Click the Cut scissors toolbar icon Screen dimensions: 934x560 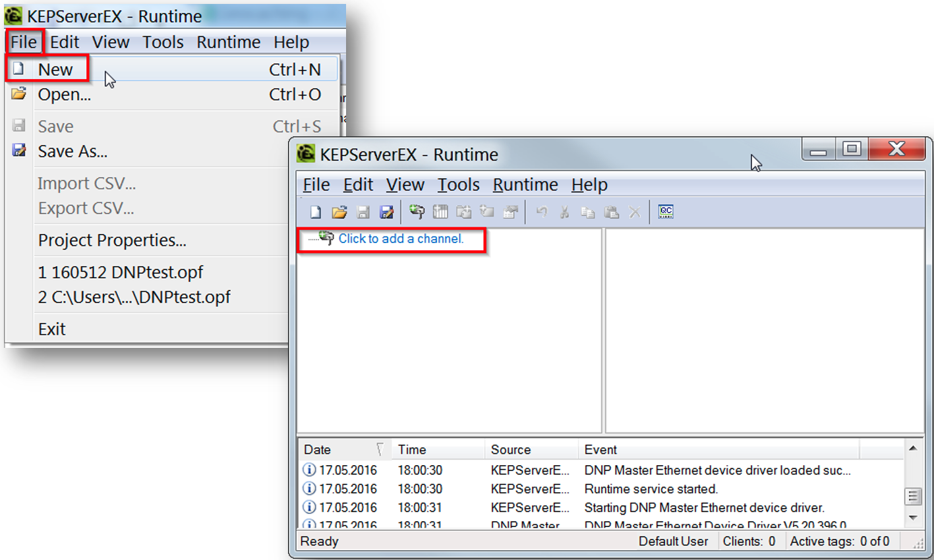pyautogui.click(x=565, y=212)
